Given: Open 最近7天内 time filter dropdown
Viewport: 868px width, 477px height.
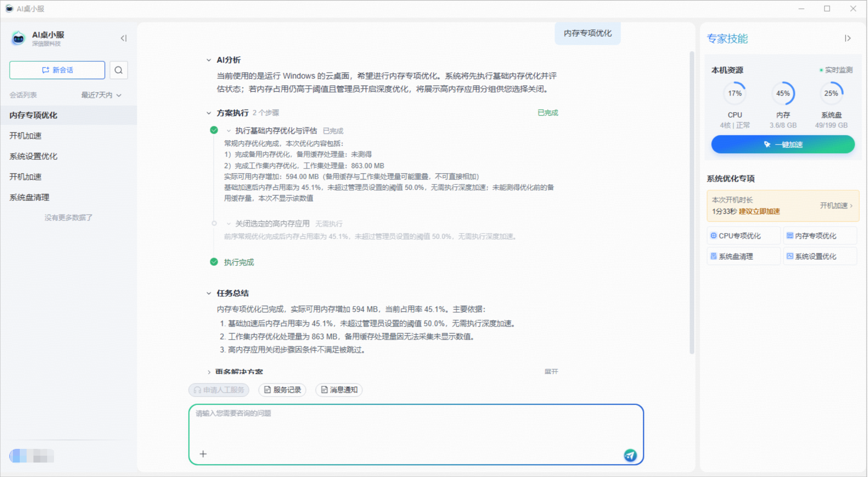Looking at the screenshot, I should [x=101, y=95].
